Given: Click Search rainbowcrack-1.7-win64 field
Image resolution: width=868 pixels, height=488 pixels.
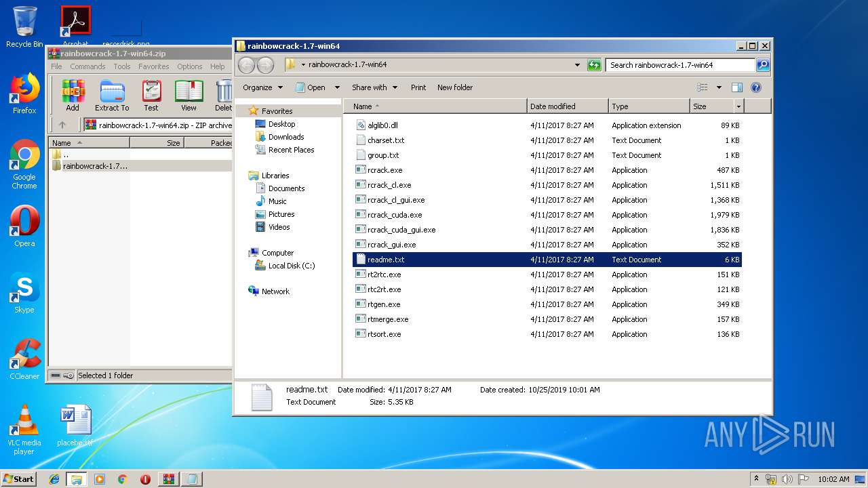Looking at the screenshot, I should click(680, 65).
